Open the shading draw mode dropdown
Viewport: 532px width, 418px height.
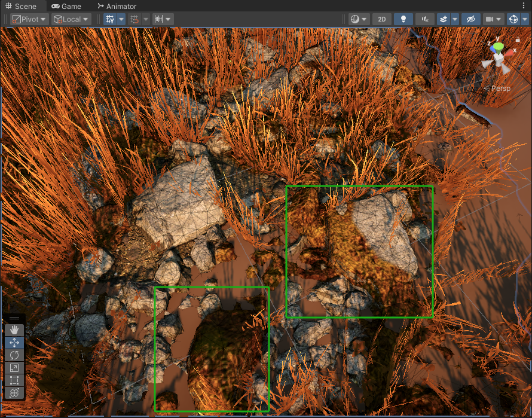[x=359, y=19]
